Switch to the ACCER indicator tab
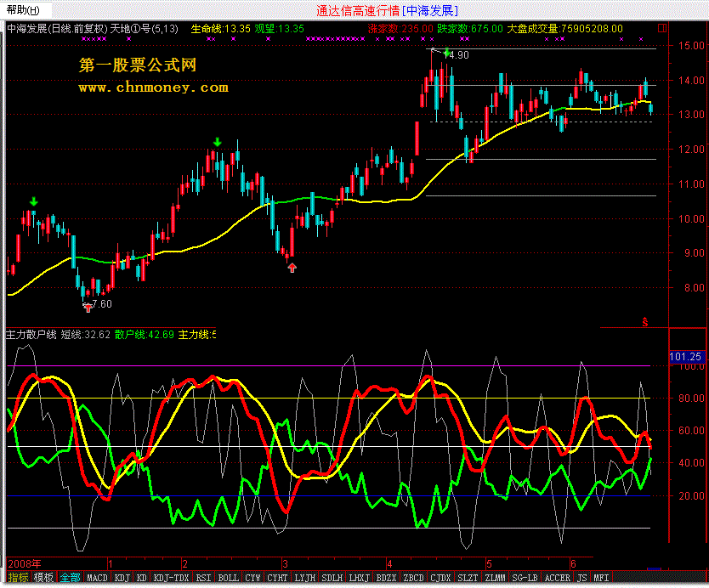 click(x=558, y=578)
